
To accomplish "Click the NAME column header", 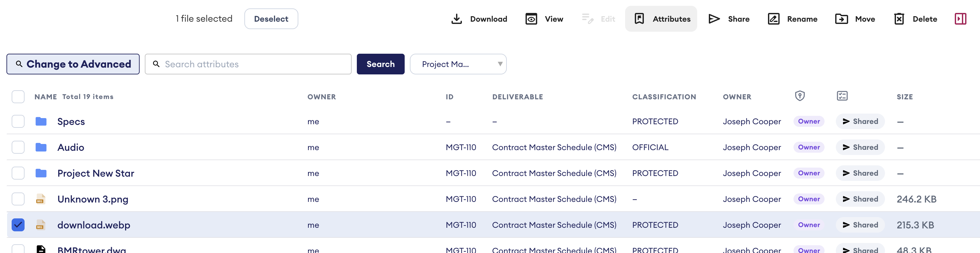I will [46, 97].
